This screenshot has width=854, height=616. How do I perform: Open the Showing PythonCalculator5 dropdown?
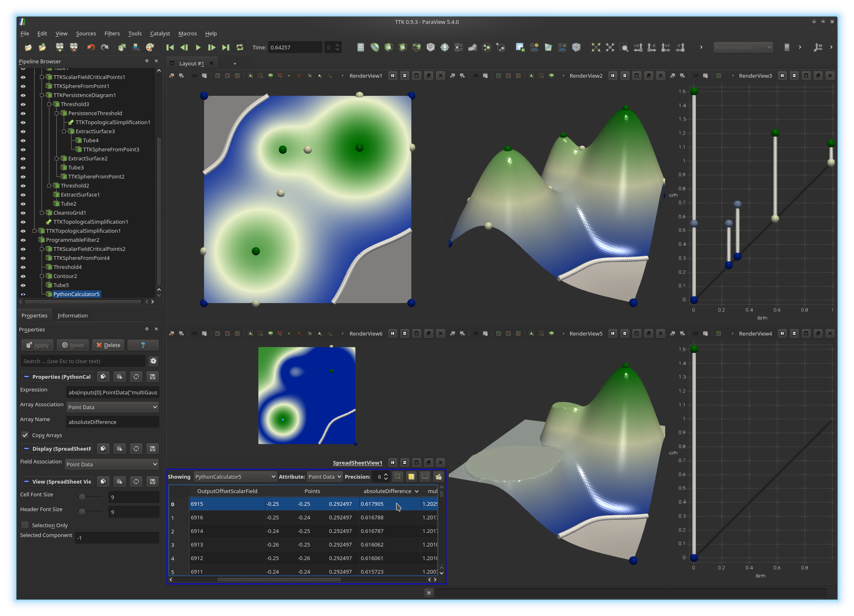[x=235, y=477]
